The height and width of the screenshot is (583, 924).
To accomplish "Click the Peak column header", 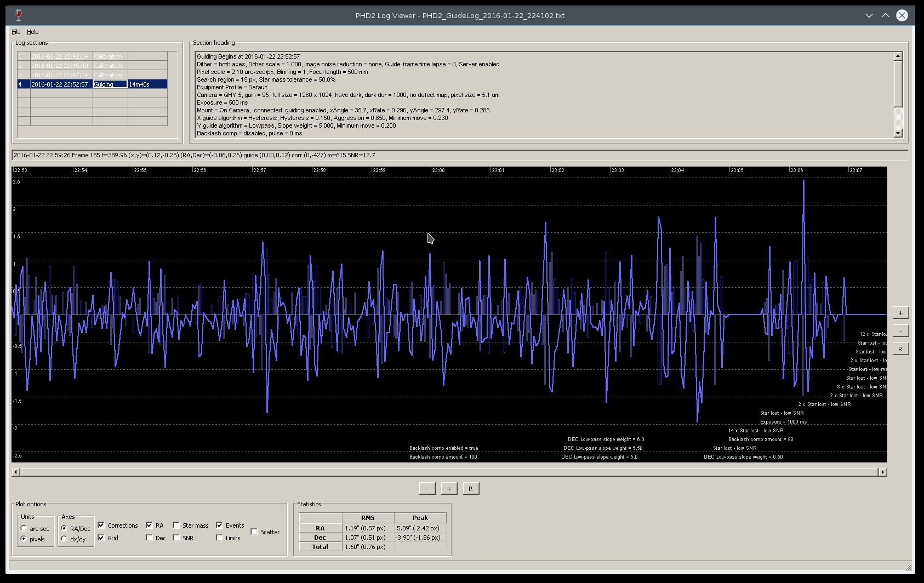I will coord(420,518).
